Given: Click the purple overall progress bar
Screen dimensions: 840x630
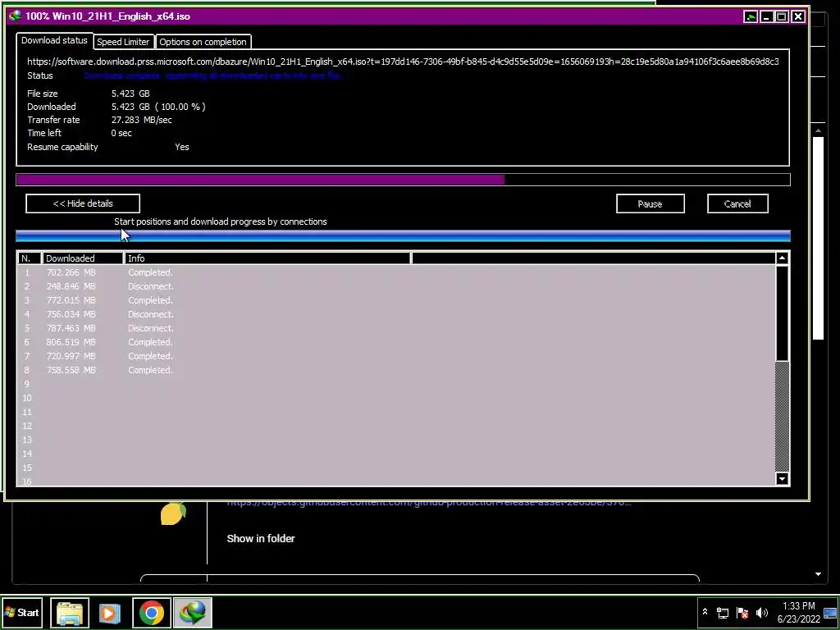Looking at the screenshot, I should pyautogui.click(x=403, y=180).
